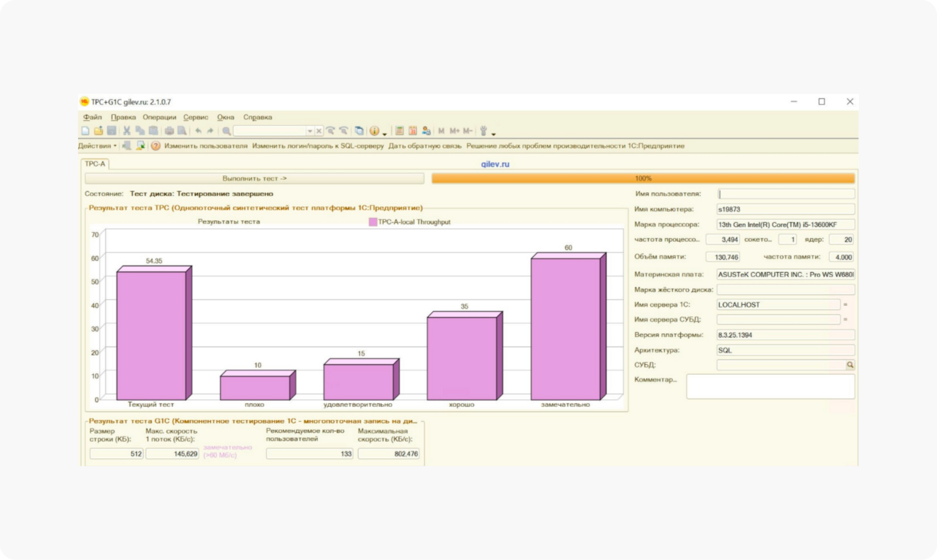Click Изменить логин/пароль к SQL-серверу
The image size is (937, 560).
[318, 146]
